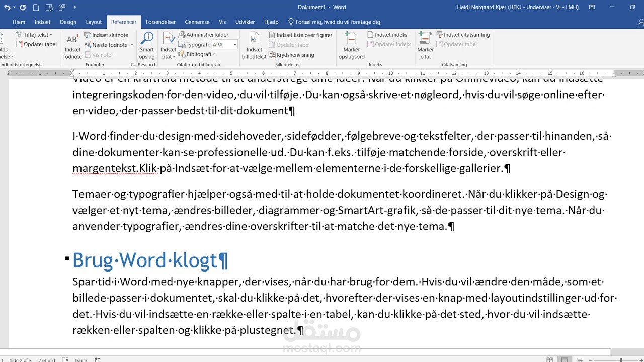Expand the Undo history dropdown arrow

(14, 7)
